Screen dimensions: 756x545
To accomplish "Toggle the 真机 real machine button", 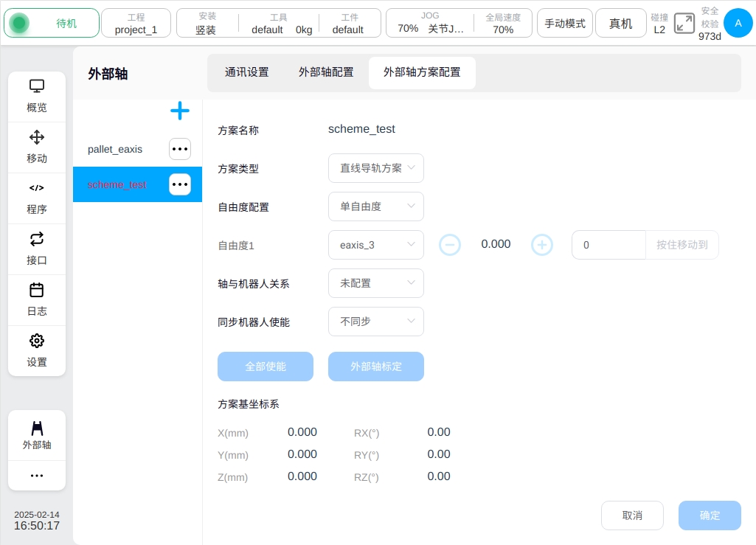I will tap(621, 23).
